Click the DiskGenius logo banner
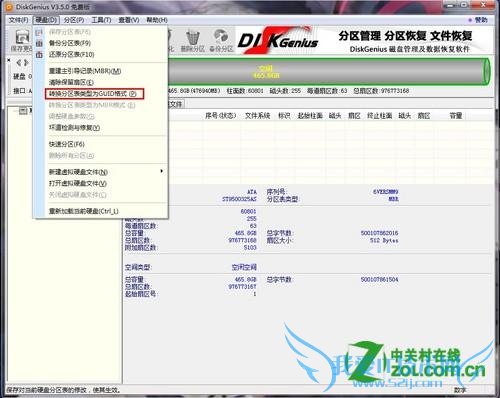Screen dimensions: 500x398 (x=278, y=41)
